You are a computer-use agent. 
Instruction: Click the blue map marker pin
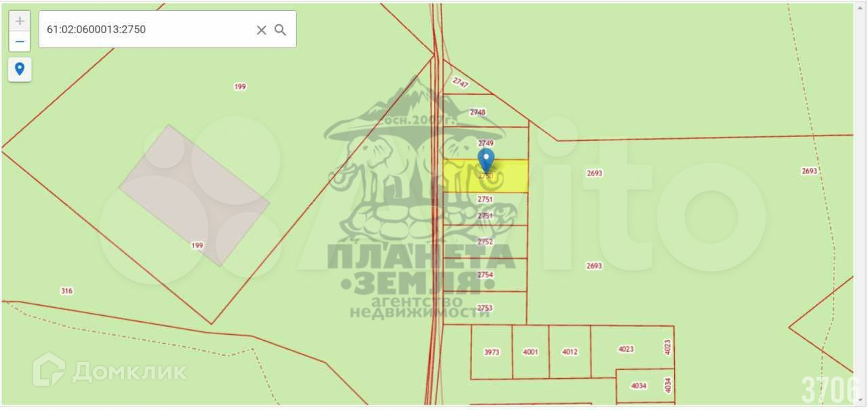point(486,161)
